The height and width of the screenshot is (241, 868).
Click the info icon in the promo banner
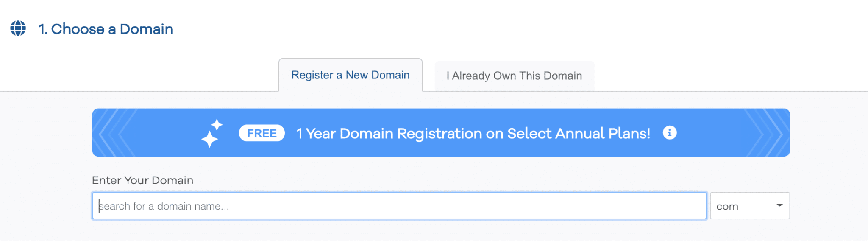point(670,133)
